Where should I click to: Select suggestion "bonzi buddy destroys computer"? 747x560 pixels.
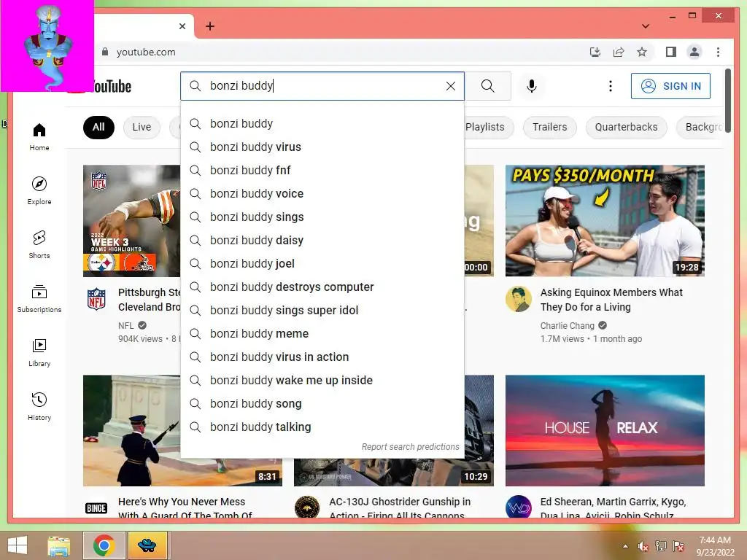pos(322,287)
